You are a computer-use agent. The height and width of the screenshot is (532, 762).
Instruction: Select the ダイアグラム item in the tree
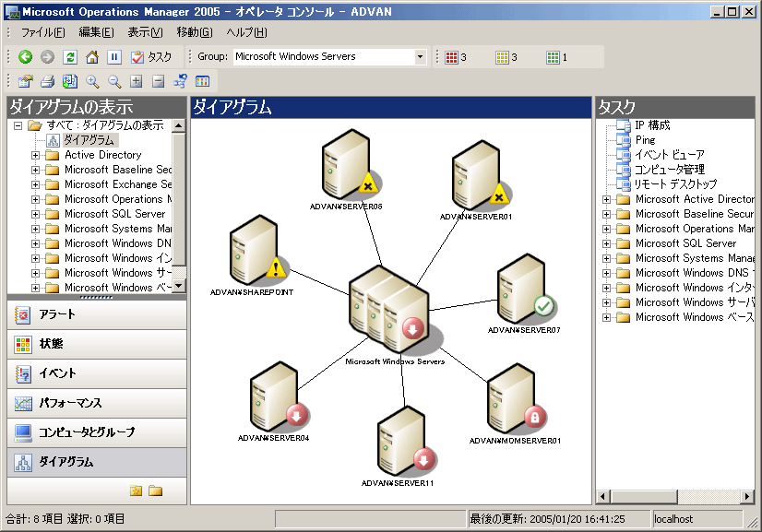tap(89, 140)
